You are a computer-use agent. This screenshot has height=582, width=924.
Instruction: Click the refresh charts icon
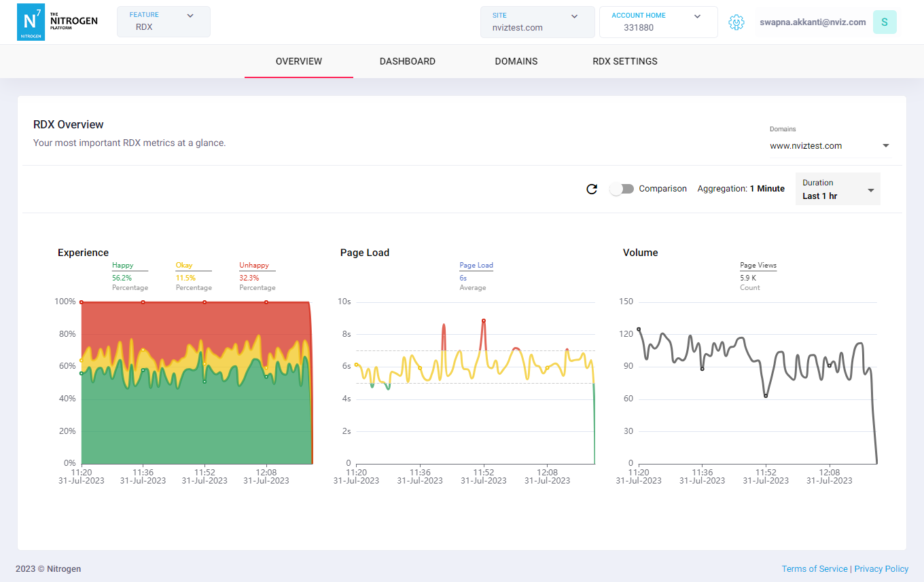tap(592, 189)
